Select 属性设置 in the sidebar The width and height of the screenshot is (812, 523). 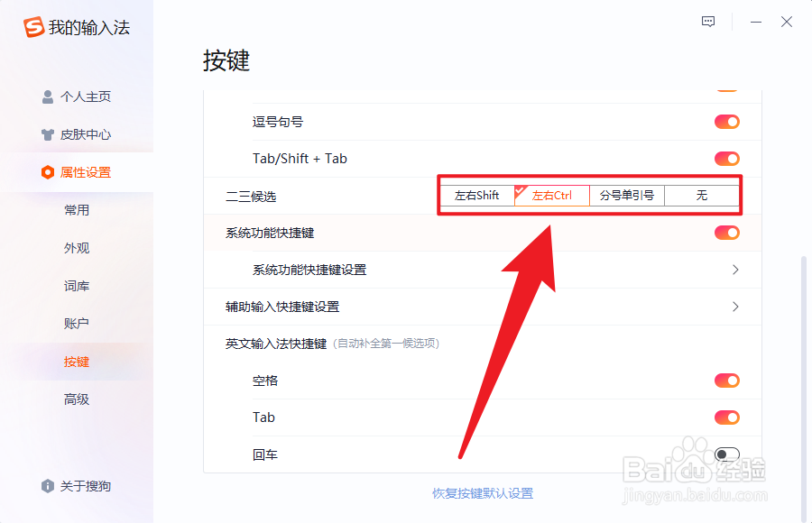86,172
